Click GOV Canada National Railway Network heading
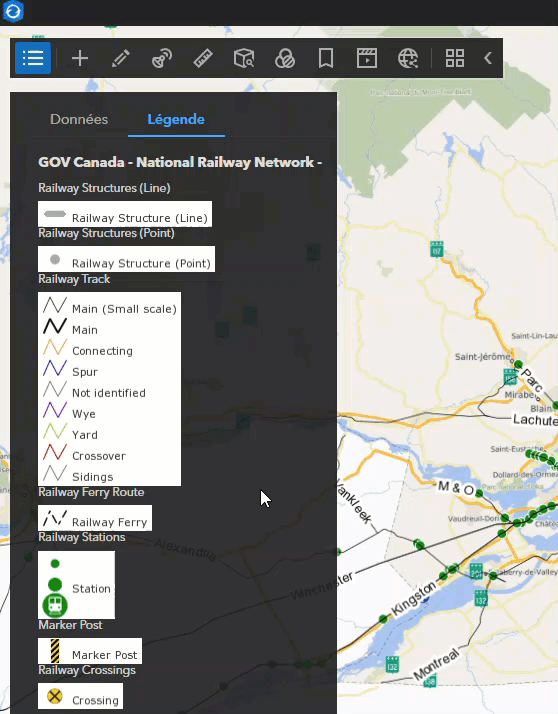The width and height of the screenshot is (558, 714). click(180, 162)
